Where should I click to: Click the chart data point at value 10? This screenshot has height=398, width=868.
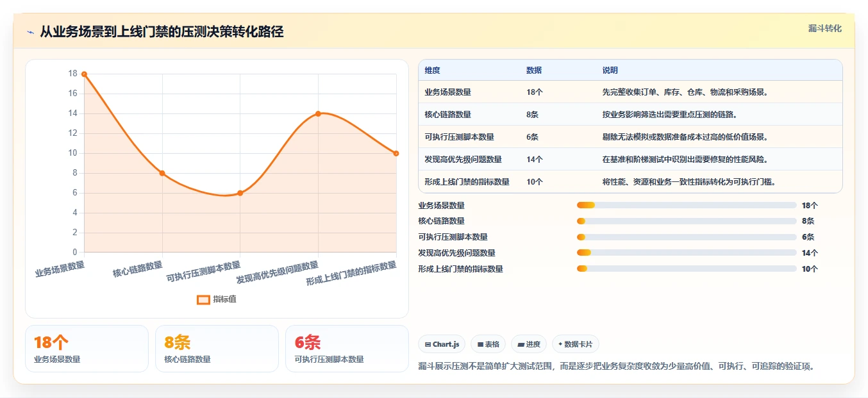396,153
